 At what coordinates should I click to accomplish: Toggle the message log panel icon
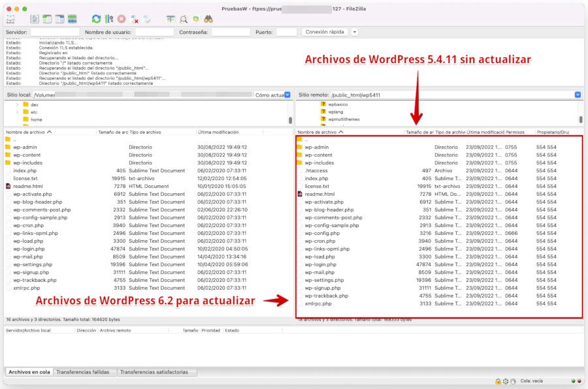(34, 19)
